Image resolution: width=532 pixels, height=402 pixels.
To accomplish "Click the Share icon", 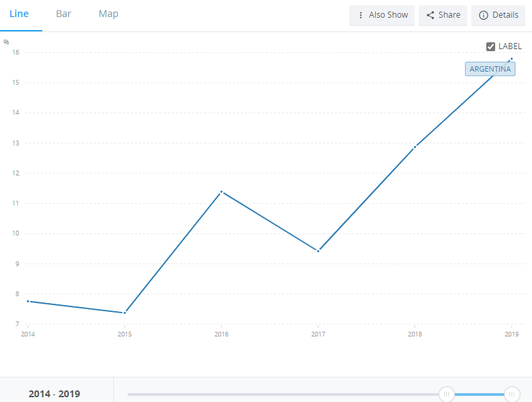I will point(430,15).
